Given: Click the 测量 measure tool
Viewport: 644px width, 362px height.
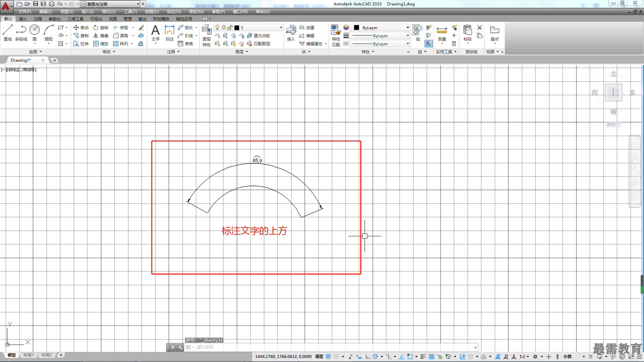Looking at the screenshot, I should [x=442, y=34].
